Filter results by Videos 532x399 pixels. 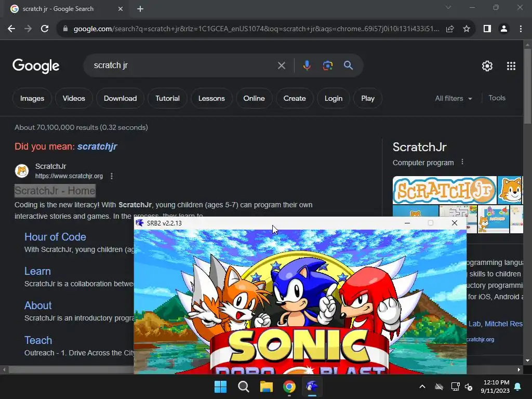click(74, 98)
